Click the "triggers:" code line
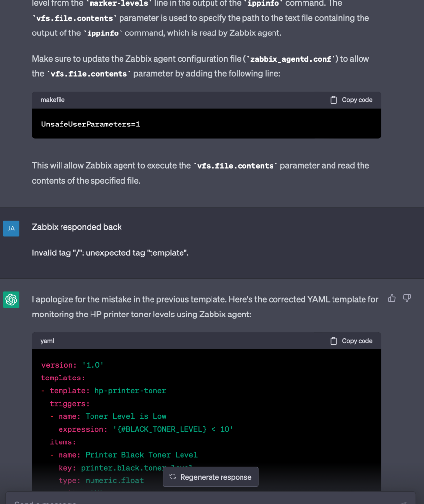The image size is (424, 504). (x=69, y=404)
